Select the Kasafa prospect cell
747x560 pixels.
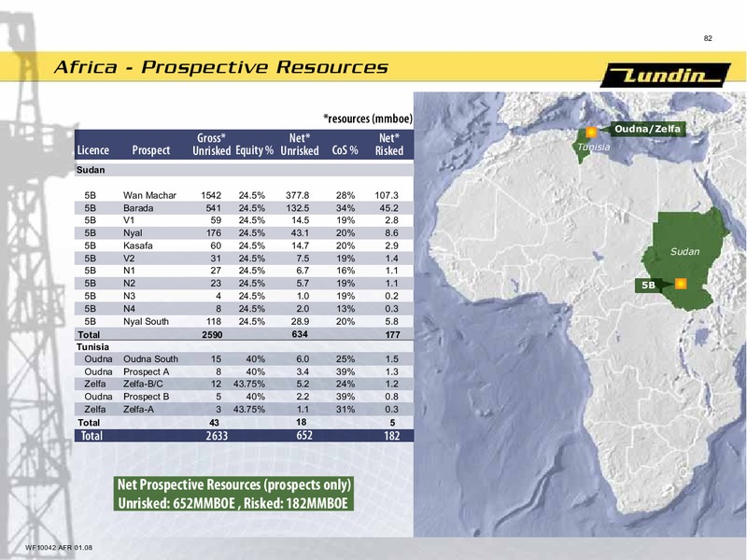click(x=137, y=245)
